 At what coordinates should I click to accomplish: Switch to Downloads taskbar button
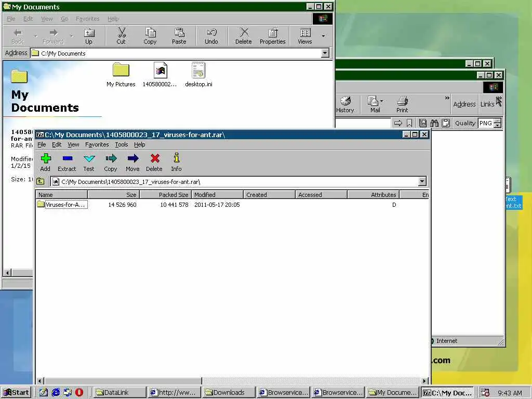point(229,393)
